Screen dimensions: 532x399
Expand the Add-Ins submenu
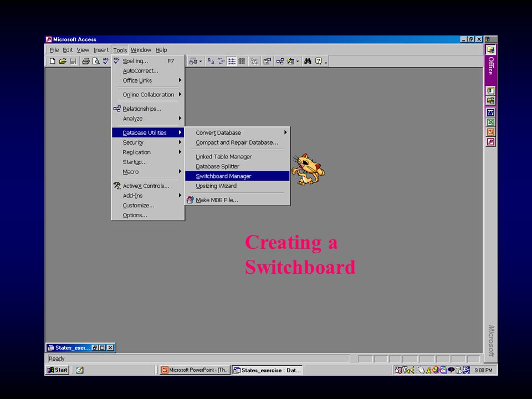(148, 196)
